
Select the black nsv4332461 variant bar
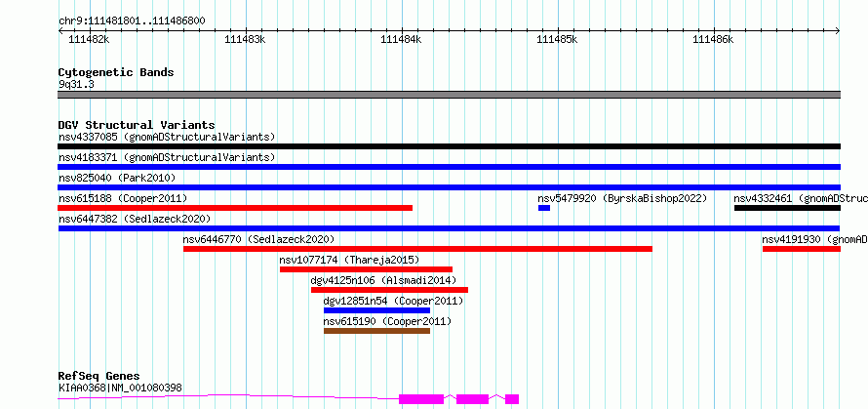pos(787,208)
